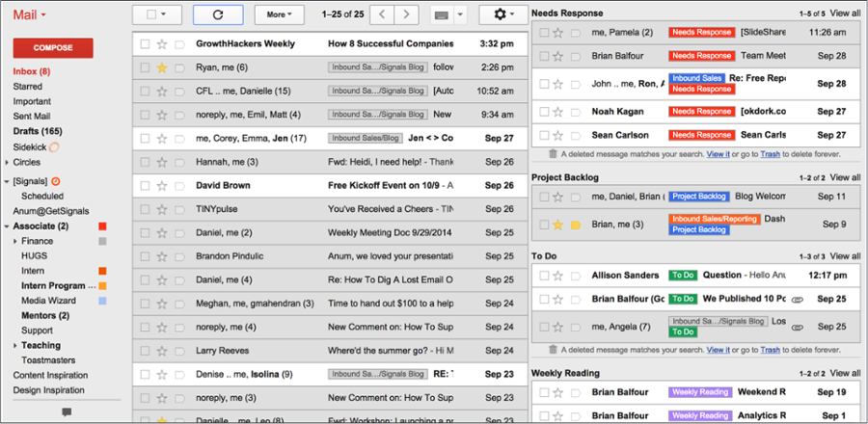Open Drafts (165) folder
Image resolution: width=868 pixels, height=424 pixels.
pyautogui.click(x=38, y=131)
